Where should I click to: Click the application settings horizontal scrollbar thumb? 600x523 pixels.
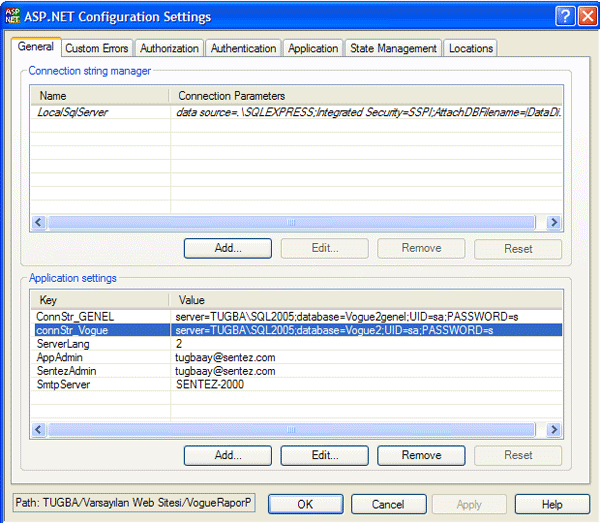point(291,430)
